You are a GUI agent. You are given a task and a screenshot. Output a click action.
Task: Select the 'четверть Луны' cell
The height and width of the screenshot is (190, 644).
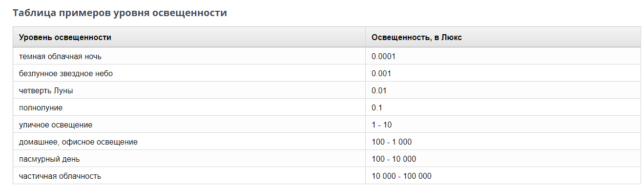tap(189, 90)
